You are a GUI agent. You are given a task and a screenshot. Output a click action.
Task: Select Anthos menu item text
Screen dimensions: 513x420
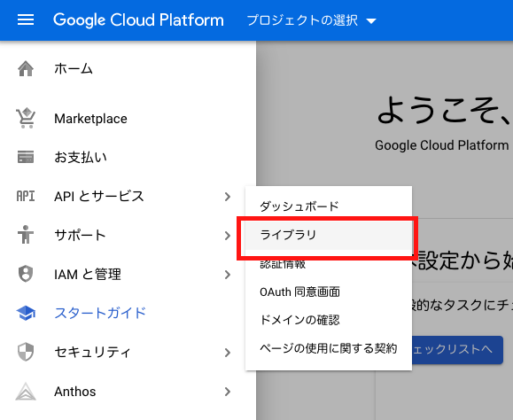click(x=75, y=392)
